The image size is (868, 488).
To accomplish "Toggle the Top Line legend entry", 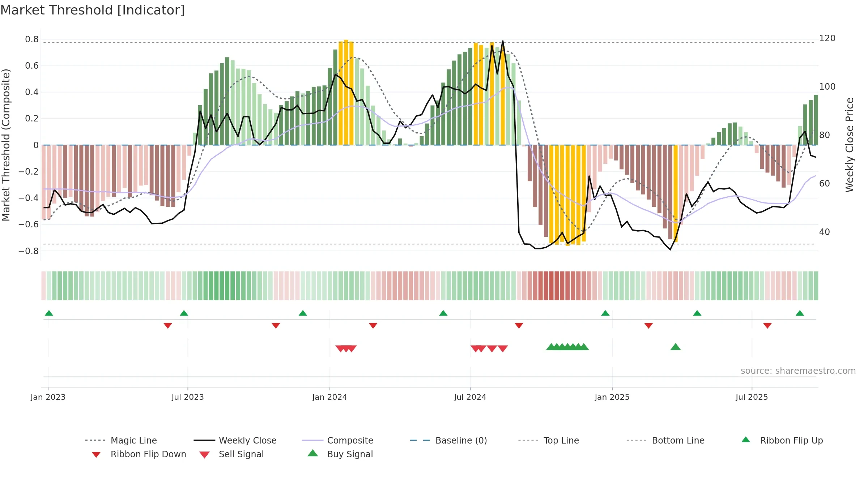I will (548, 440).
